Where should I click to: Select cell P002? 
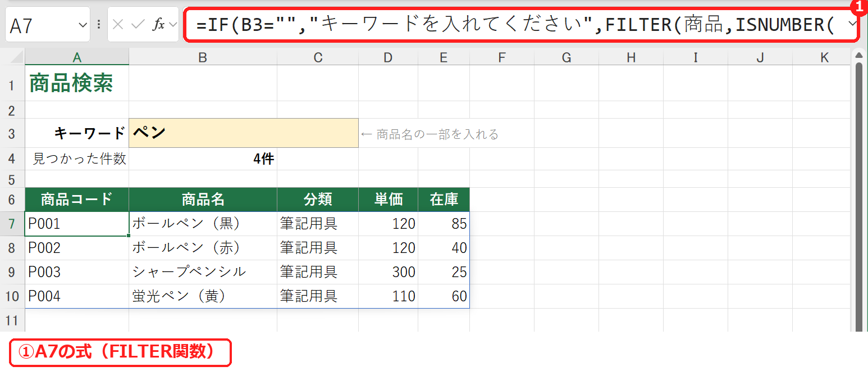pos(77,248)
